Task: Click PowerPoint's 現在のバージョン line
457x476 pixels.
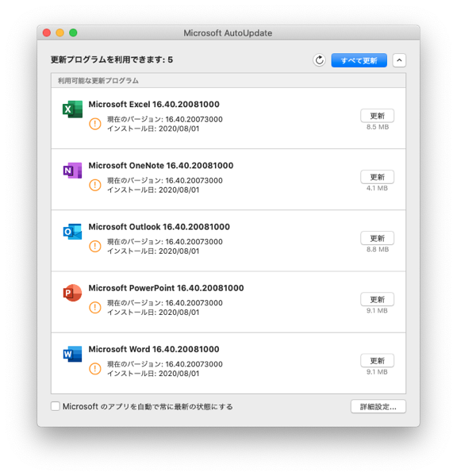Action: coord(165,303)
